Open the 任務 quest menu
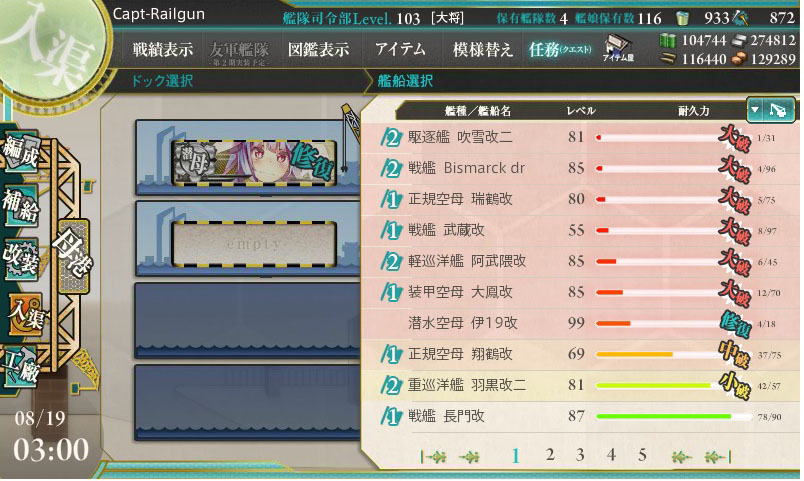Screen dimensions: 804x481 tap(559, 50)
